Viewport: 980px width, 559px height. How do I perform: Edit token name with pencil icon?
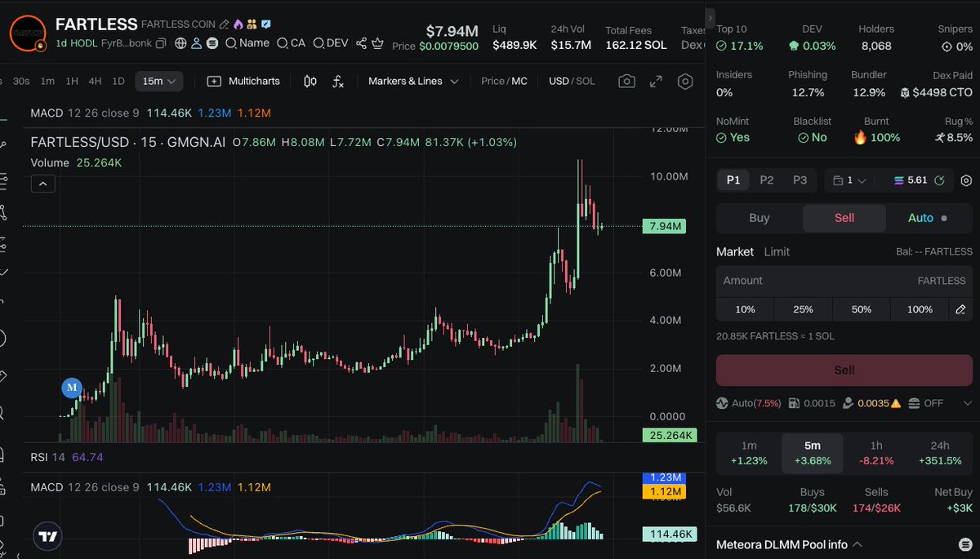[225, 24]
